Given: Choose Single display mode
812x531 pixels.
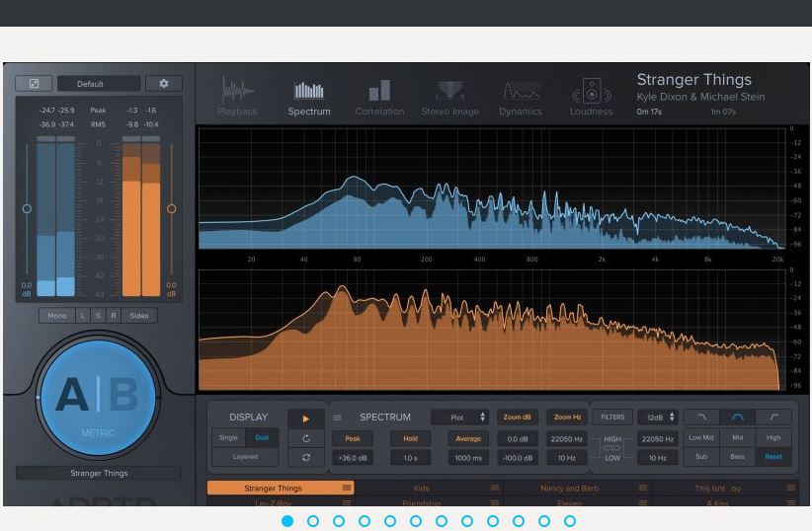Looking at the screenshot, I should pos(228,437).
